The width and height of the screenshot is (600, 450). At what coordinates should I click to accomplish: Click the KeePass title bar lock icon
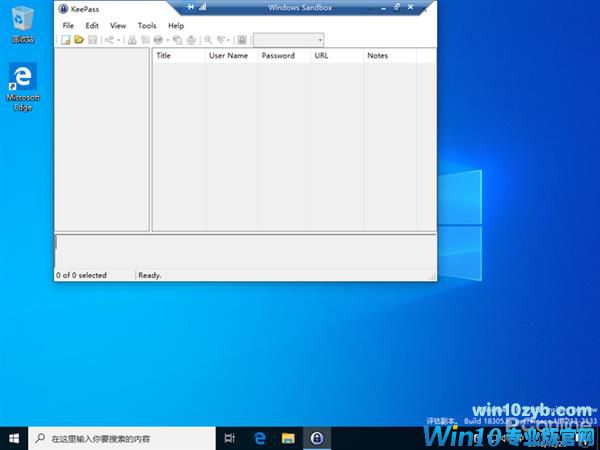(63, 9)
